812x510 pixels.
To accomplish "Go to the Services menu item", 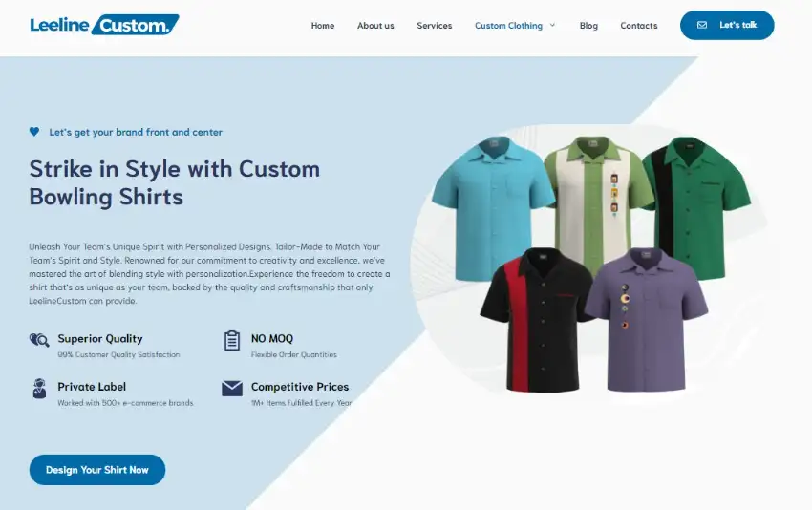I will [x=435, y=26].
